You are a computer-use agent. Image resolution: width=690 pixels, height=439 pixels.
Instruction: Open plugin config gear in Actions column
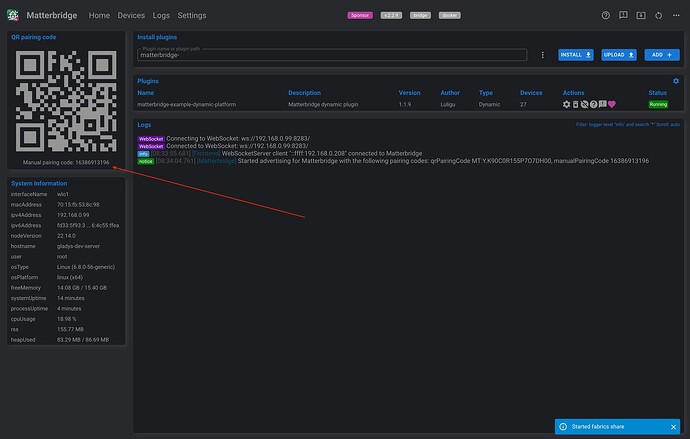(566, 104)
